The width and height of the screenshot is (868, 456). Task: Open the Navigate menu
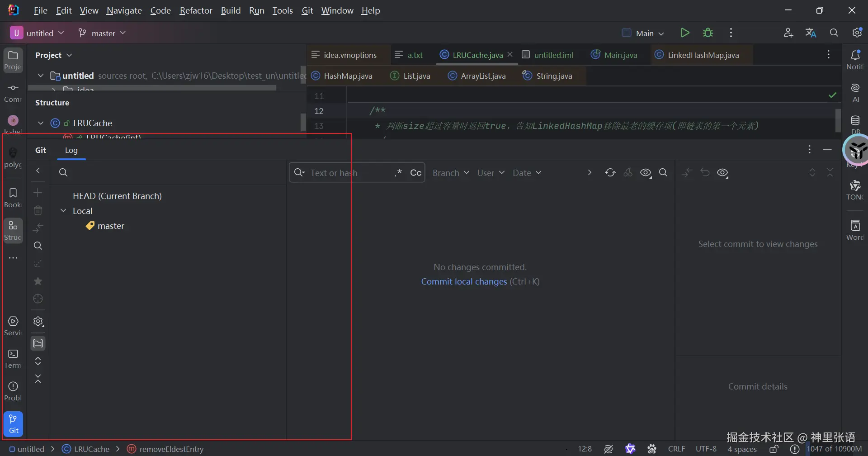(x=124, y=10)
